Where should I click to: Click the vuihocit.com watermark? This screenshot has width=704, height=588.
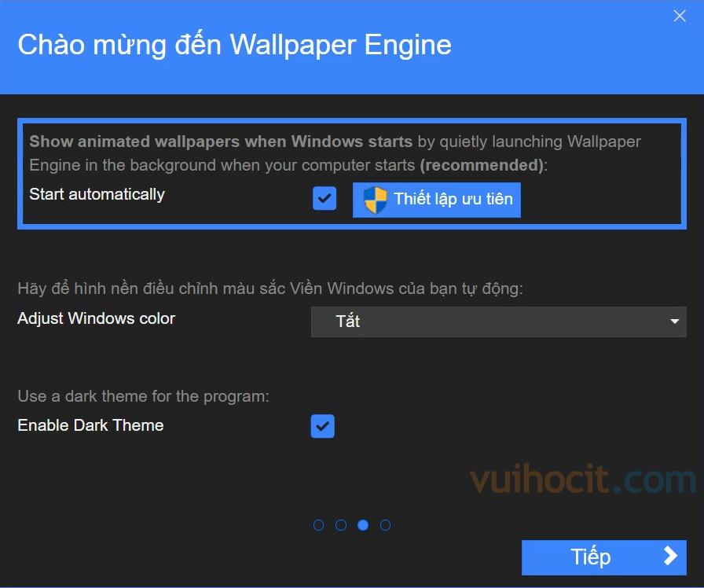click(x=582, y=480)
